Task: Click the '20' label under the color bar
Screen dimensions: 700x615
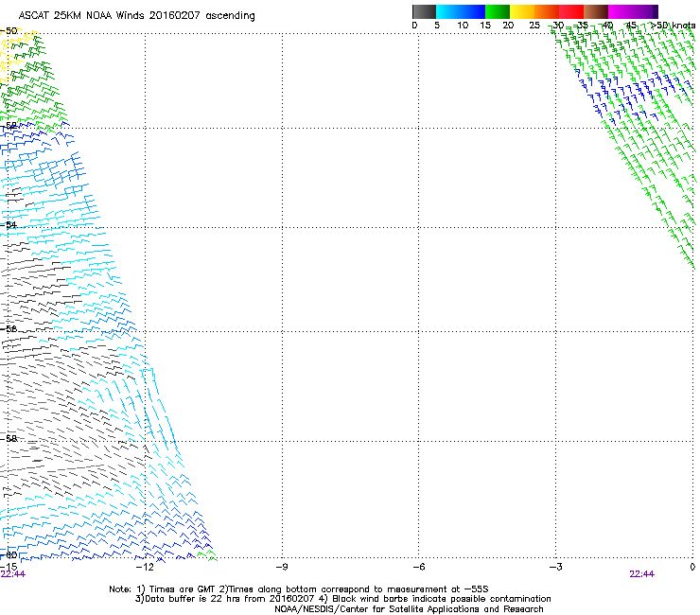Action: click(x=508, y=26)
